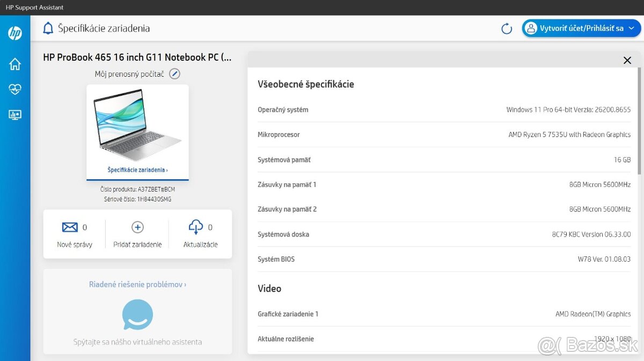Click the Aktuálne rozlíšenie row label

[286, 339]
